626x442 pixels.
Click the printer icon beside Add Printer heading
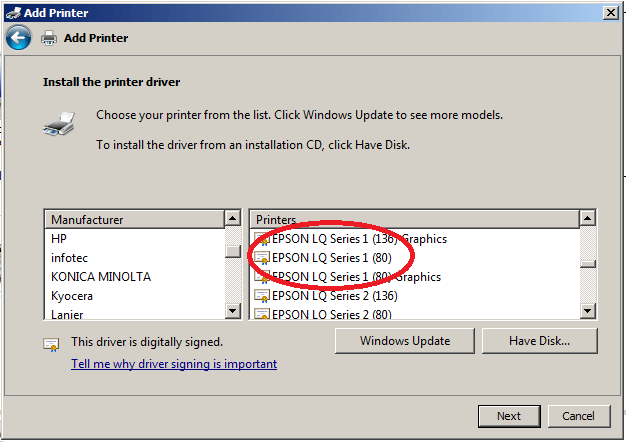[49, 38]
